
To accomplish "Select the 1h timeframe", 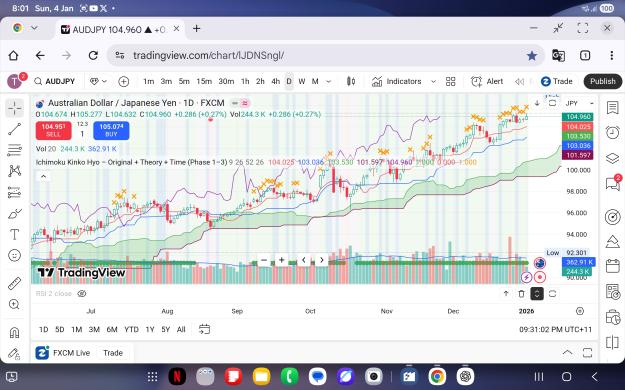I will click(x=245, y=81).
